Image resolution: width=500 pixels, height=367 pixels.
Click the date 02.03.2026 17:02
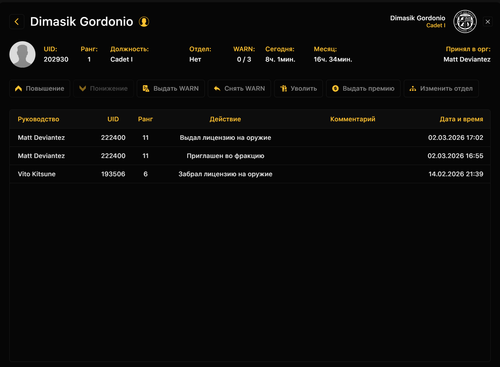coord(456,138)
